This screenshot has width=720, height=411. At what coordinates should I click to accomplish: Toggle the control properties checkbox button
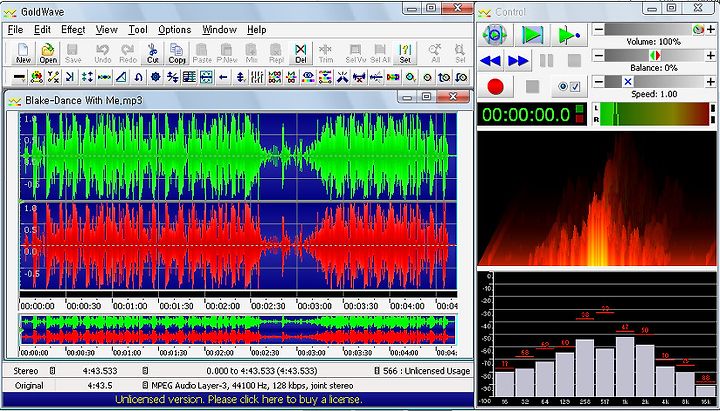coord(569,86)
